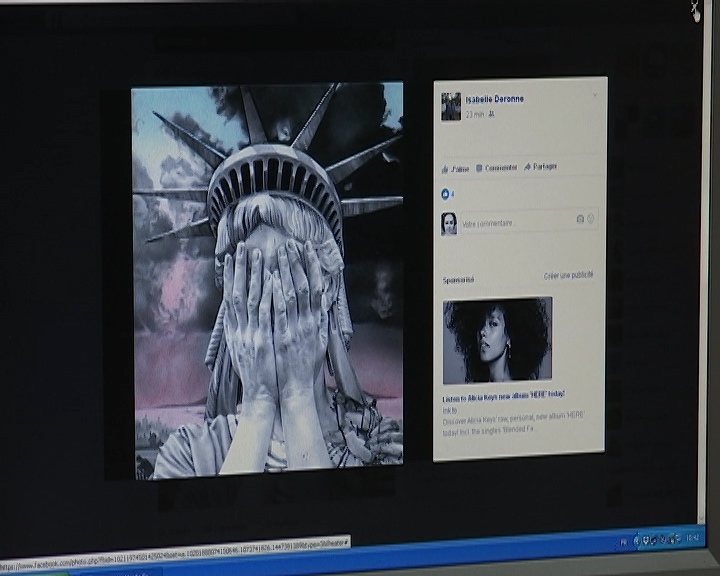Expand the post options chevron
Image resolution: width=720 pixels, height=576 pixels.
click(595, 95)
